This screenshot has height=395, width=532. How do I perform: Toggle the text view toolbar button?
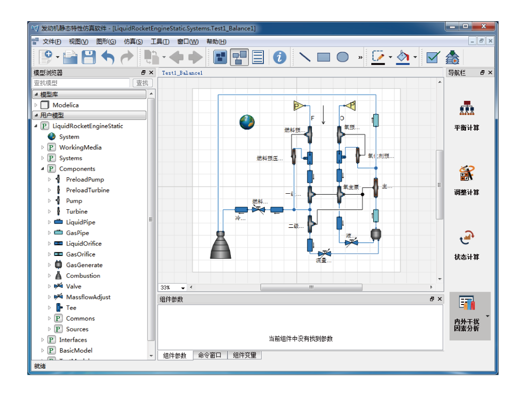tap(258, 58)
